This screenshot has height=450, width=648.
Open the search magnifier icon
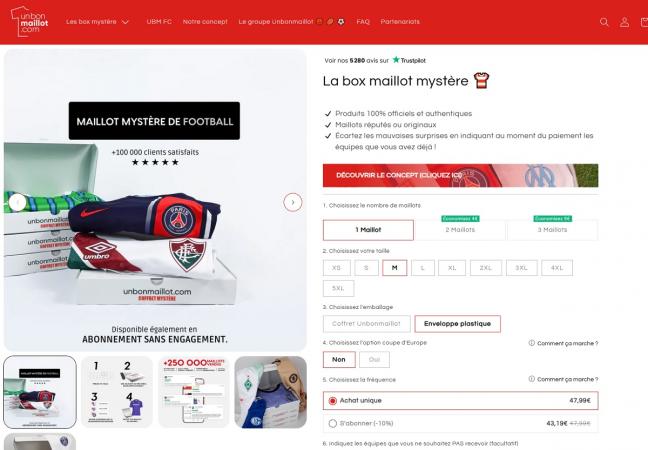pyautogui.click(x=604, y=22)
